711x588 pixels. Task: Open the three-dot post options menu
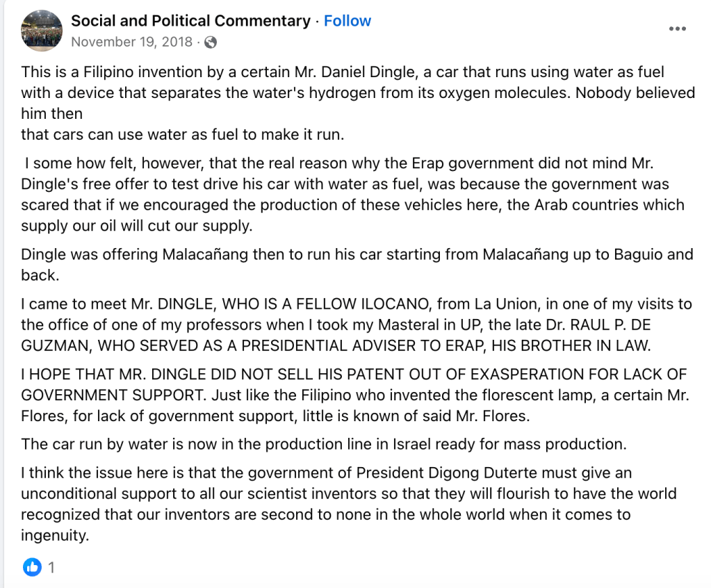[677, 28]
